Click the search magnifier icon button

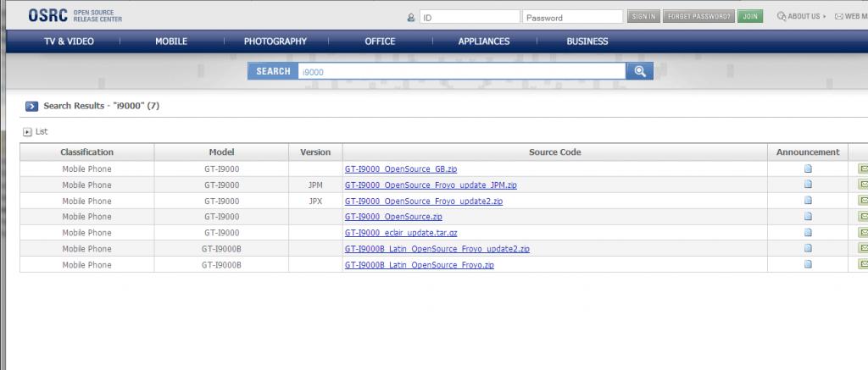(x=639, y=71)
